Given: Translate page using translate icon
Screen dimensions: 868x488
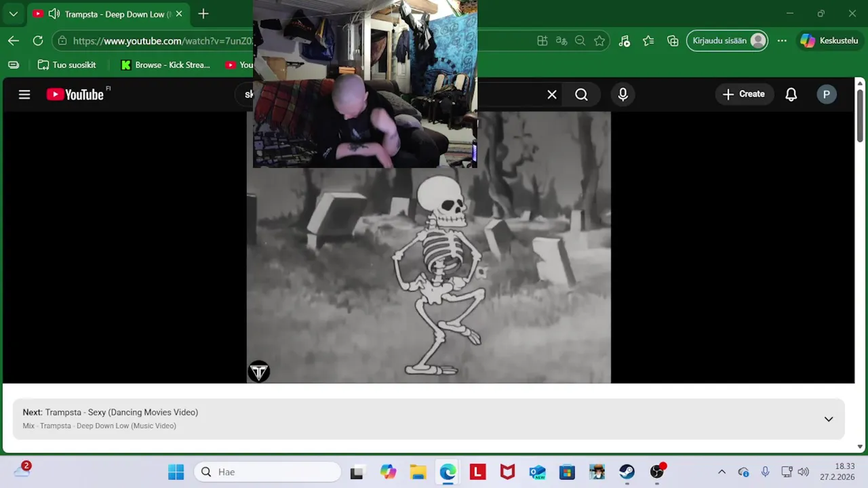Looking at the screenshot, I should (561, 41).
